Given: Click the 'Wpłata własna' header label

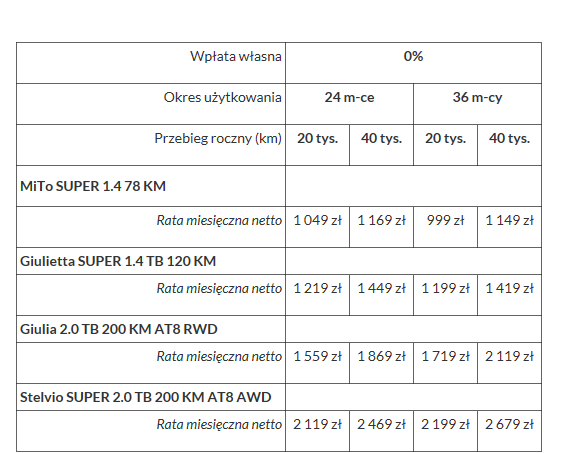Looking at the screenshot, I should pos(236,56).
